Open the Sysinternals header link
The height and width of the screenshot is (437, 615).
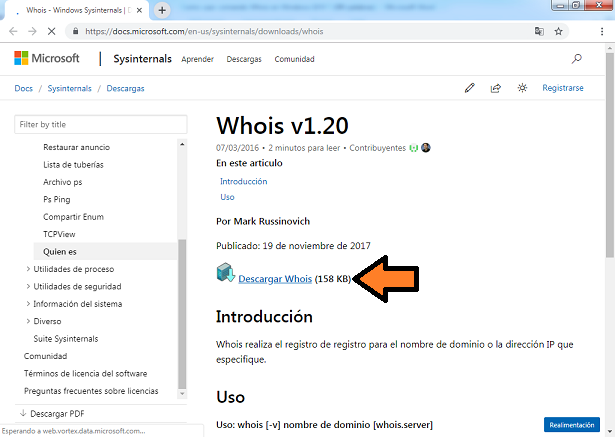click(x=142, y=59)
